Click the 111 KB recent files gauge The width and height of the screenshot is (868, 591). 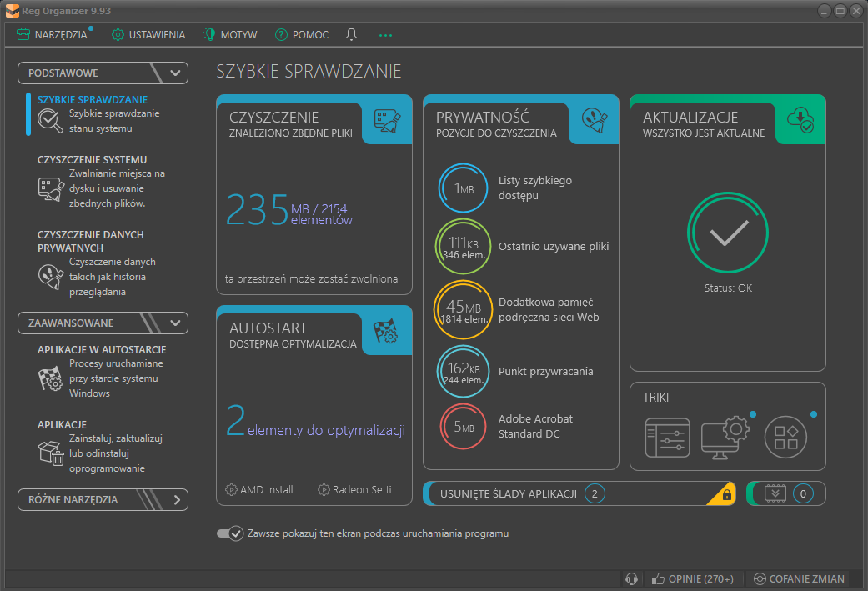coord(464,246)
